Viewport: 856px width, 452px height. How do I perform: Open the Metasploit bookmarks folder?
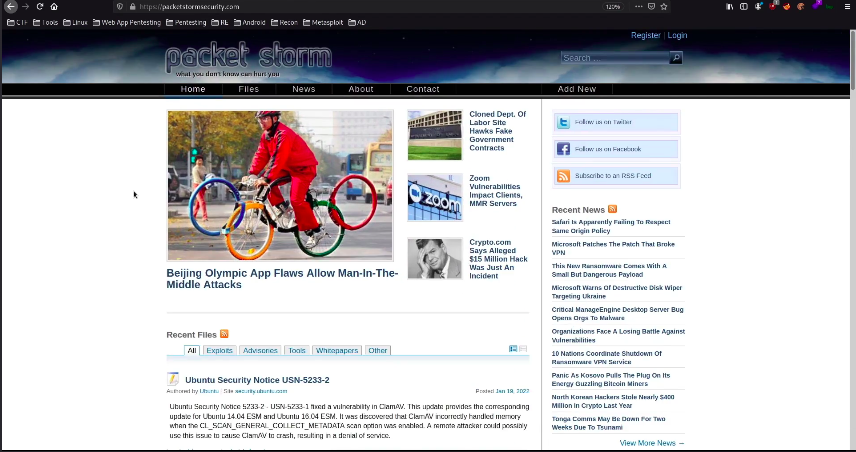click(x=323, y=22)
